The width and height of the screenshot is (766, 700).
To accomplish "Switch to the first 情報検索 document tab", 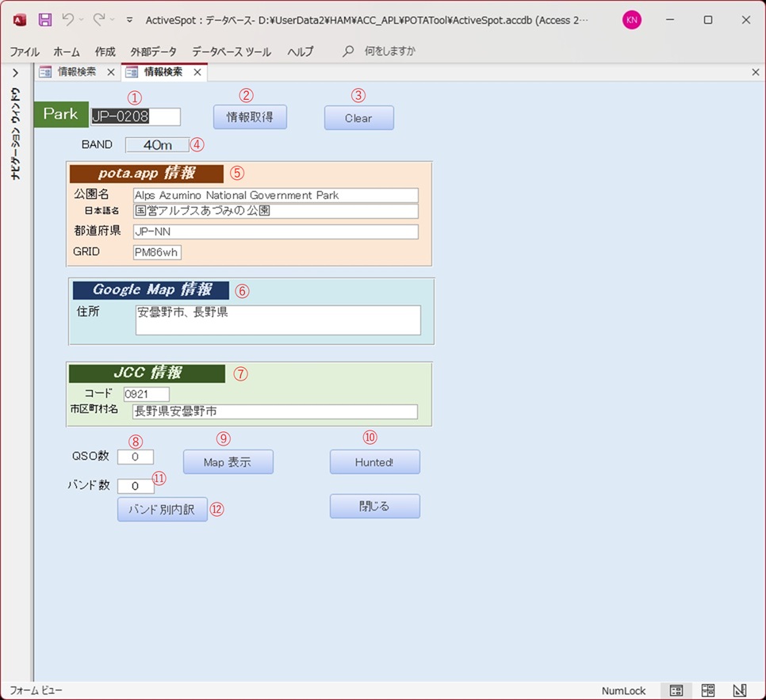I will point(76,72).
